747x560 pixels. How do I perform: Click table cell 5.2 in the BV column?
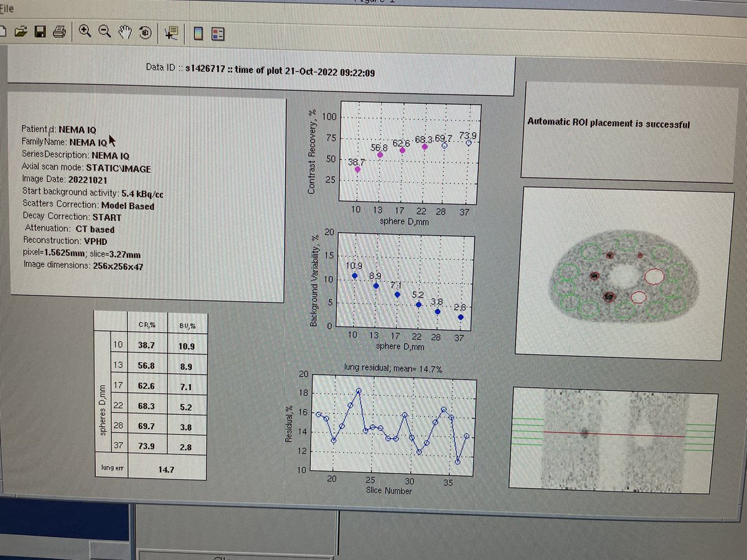(186, 407)
